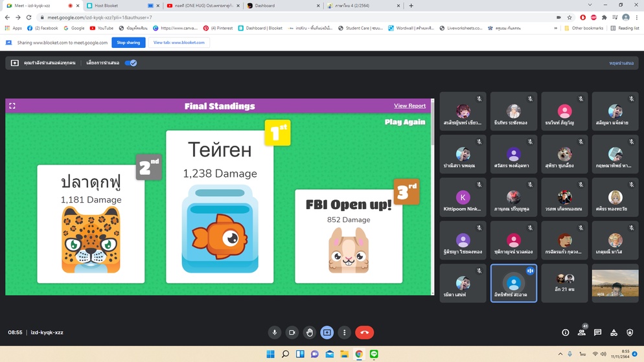Open View Report link in Blooket
The width and height of the screenshot is (644, 362).
[409, 106]
